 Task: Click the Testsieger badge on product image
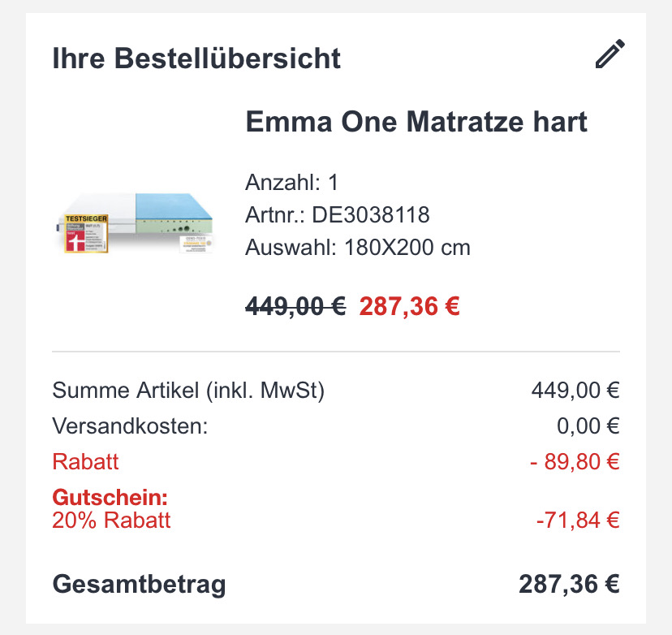click(x=86, y=234)
